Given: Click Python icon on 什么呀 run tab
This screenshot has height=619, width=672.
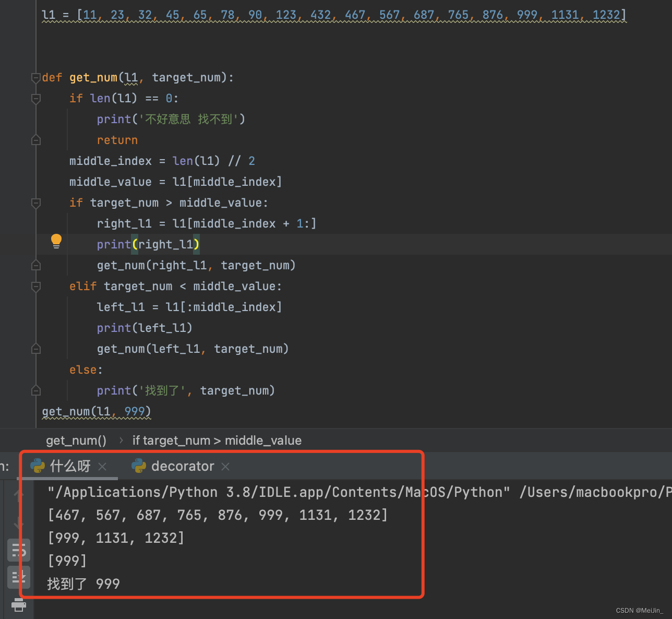Looking at the screenshot, I should click(x=38, y=466).
